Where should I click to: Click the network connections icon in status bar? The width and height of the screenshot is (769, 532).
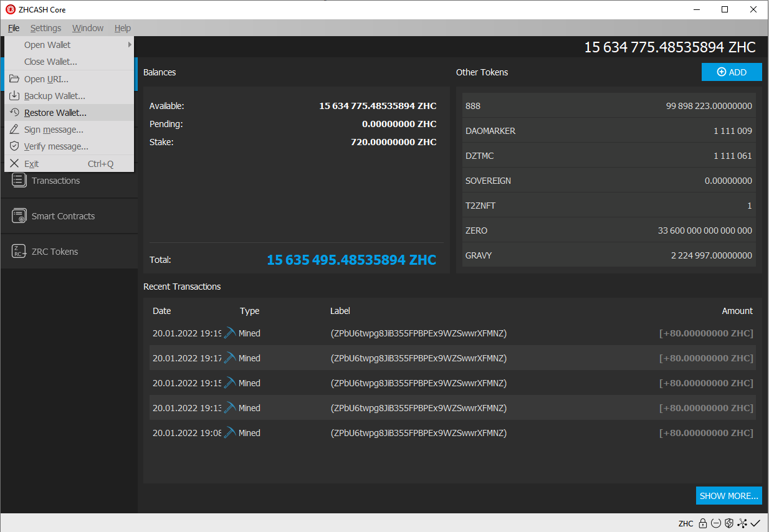click(742, 523)
